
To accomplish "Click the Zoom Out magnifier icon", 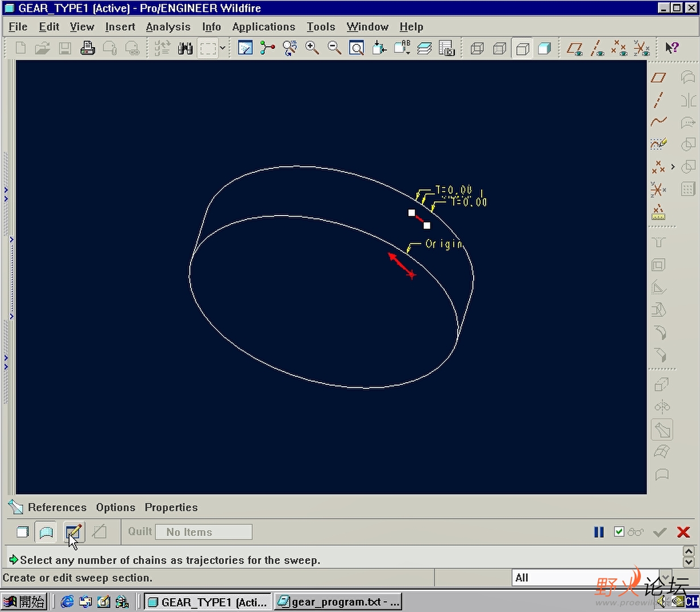I will coord(334,48).
